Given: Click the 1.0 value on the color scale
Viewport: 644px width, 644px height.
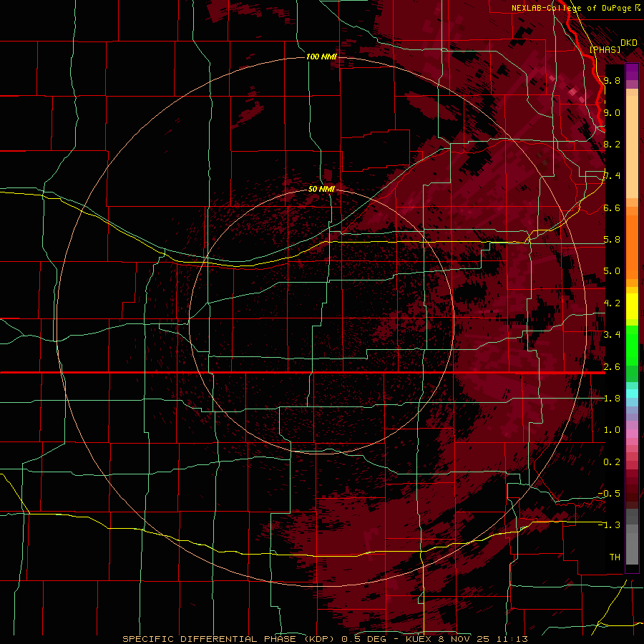Looking at the screenshot, I should [x=612, y=430].
